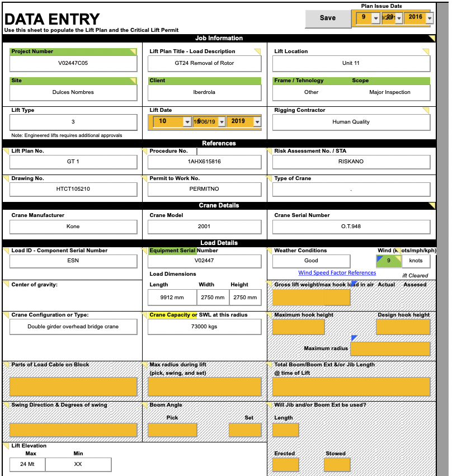Click the Lift Elevation Max field 24 Mt
Viewport: 457px width, 476px height.
27,464
